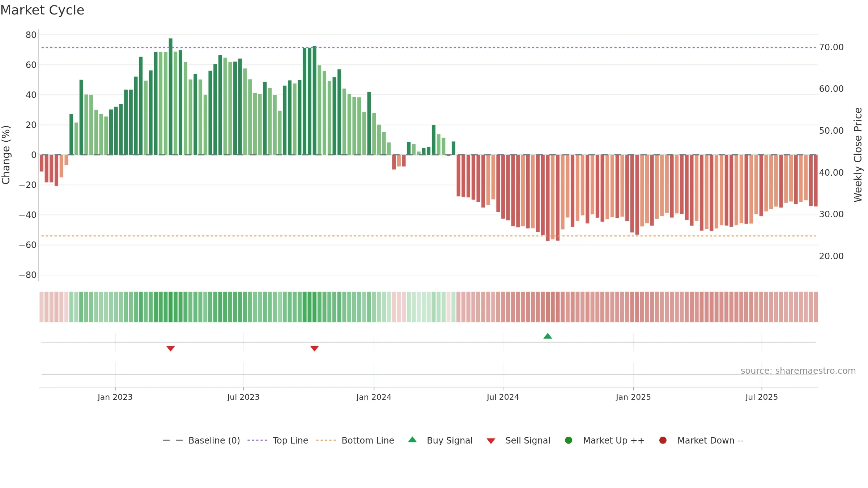Click the tallest green bar exceeding the top line

(171, 97)
